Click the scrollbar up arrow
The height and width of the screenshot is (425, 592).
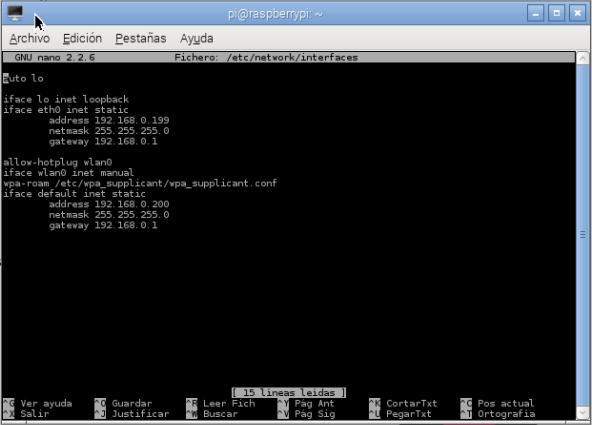coord(583,58)
